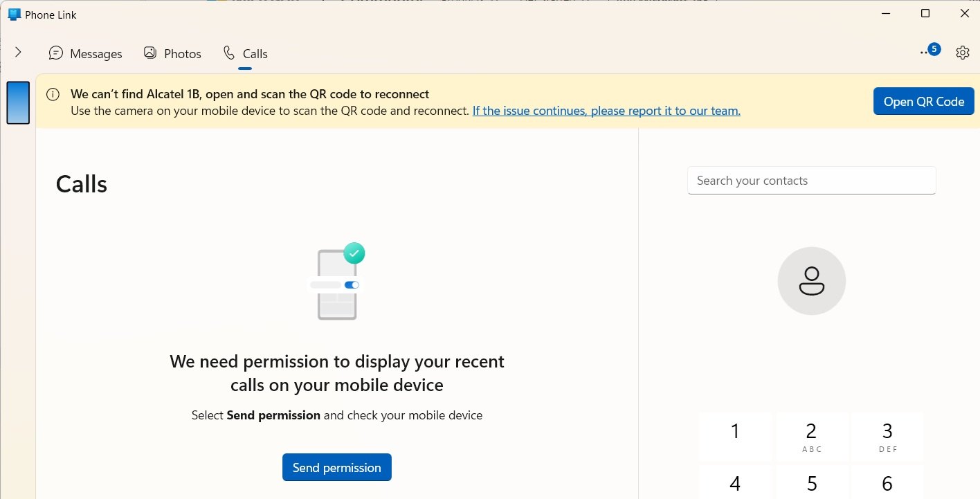Expand the sidebar with the chevron
The width and height of the screenshot is (980, 499).
coord(18,52)
